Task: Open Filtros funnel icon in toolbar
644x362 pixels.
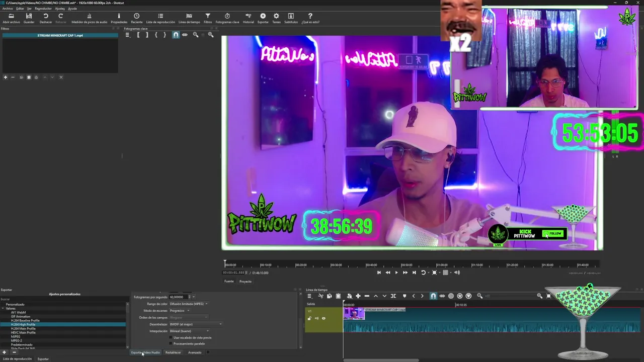Action: [208, 19]
